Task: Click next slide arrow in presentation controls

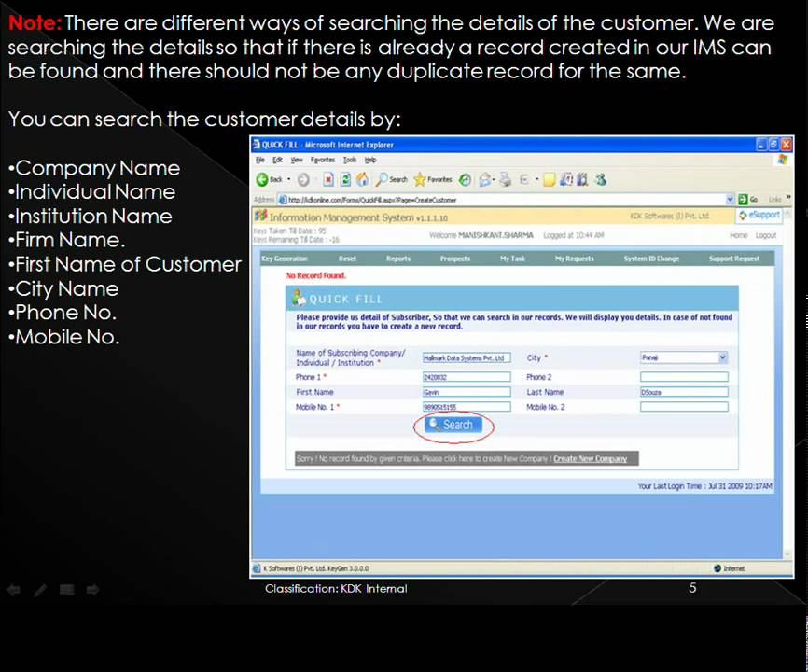Action: pyautogui.click(x=92, y=590)
